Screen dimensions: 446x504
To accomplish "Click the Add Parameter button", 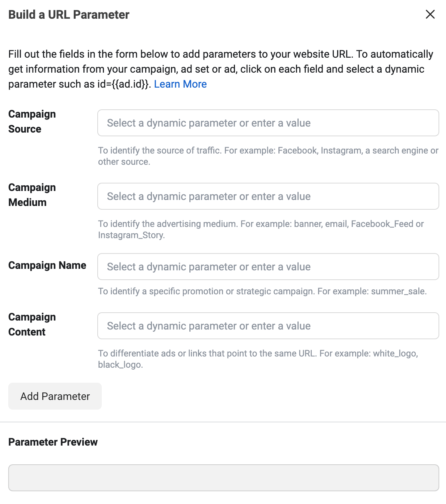I will (x=55, y=396).
